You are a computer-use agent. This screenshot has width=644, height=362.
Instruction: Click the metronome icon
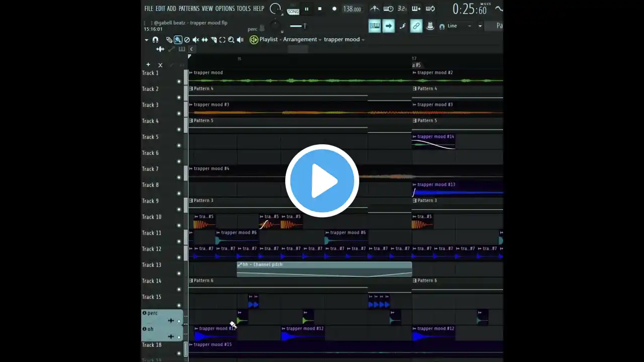[x=375, y=9]
